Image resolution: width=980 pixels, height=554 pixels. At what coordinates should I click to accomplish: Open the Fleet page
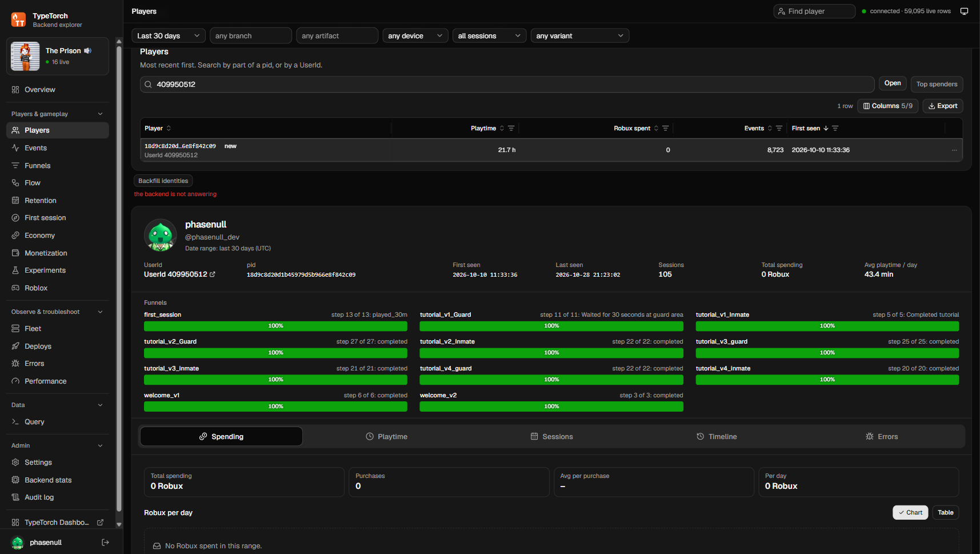57,329
